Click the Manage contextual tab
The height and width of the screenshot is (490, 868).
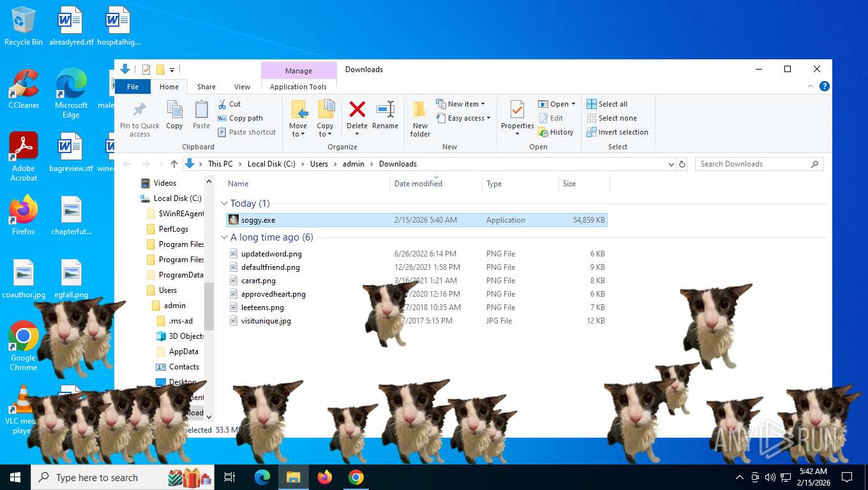[299, 71]
